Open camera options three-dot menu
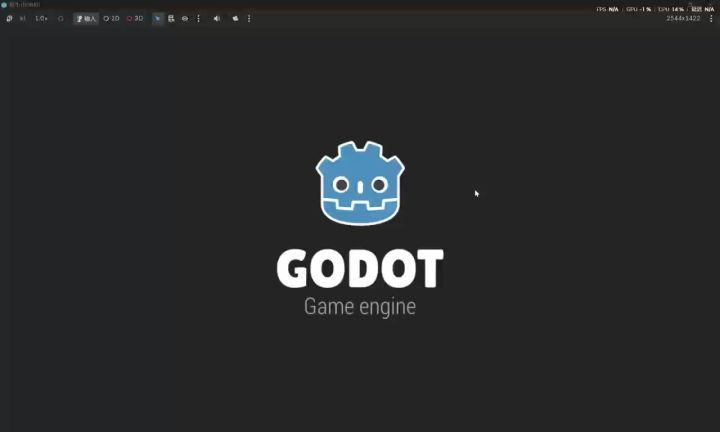720x432 pixels. pos(249,18)
